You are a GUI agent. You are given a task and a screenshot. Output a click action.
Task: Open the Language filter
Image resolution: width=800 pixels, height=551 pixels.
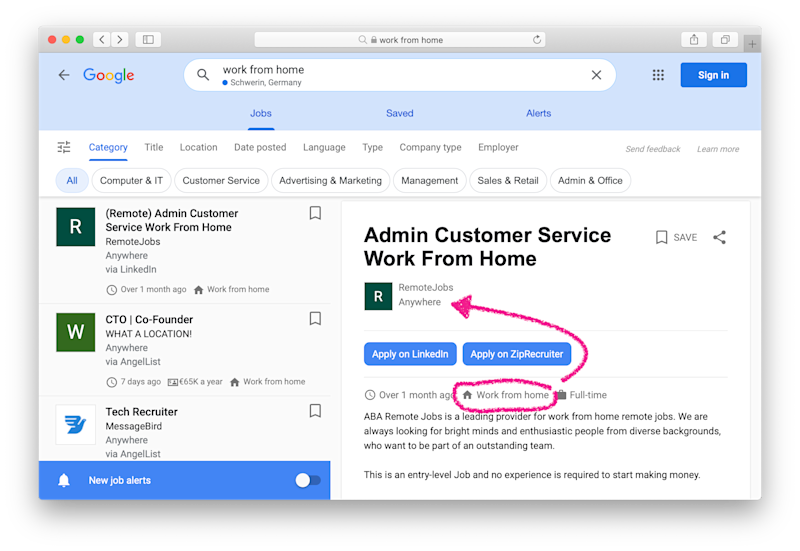tap(324, 147)
